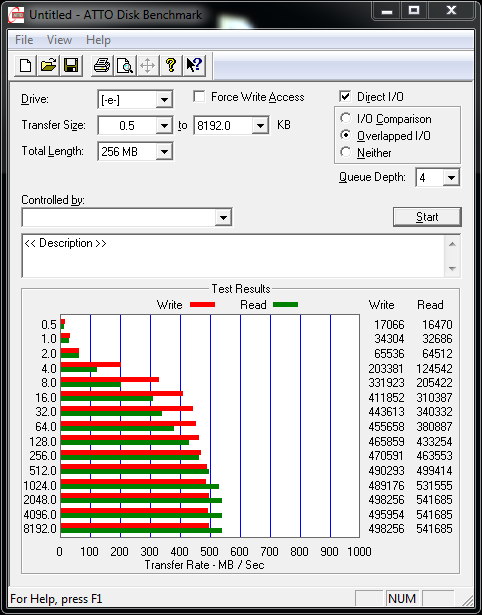Click read value 310387 for 16.0 KB
The width and height of the screenshot is (482, 615).
click(x=435, y=398)
